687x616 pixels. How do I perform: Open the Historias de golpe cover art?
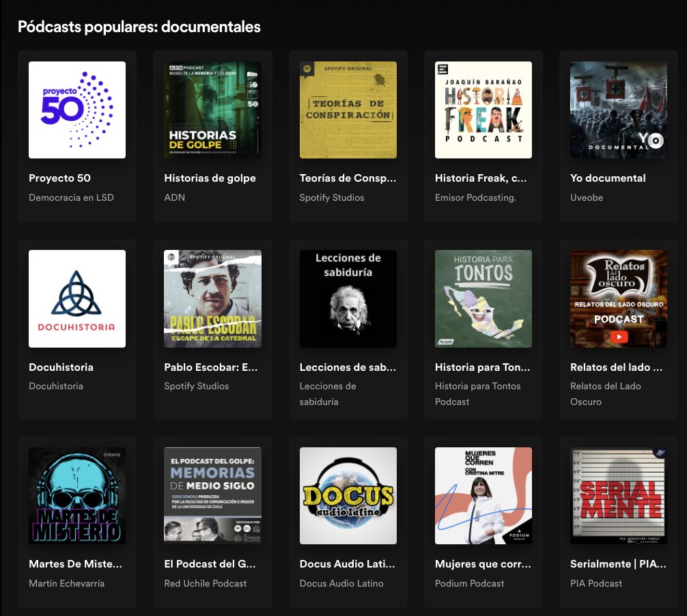pyautogui.click(x=212, y=110)
